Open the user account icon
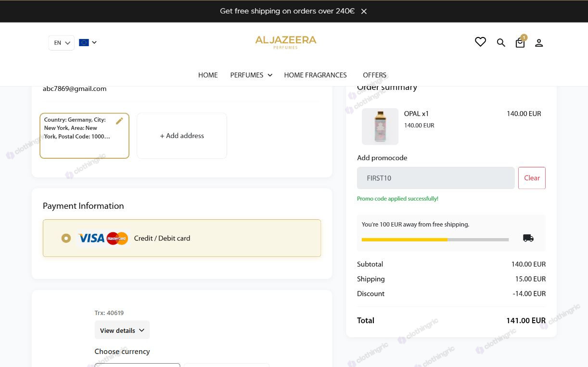This screenshot has height=367, width=588. click(539, 43)
